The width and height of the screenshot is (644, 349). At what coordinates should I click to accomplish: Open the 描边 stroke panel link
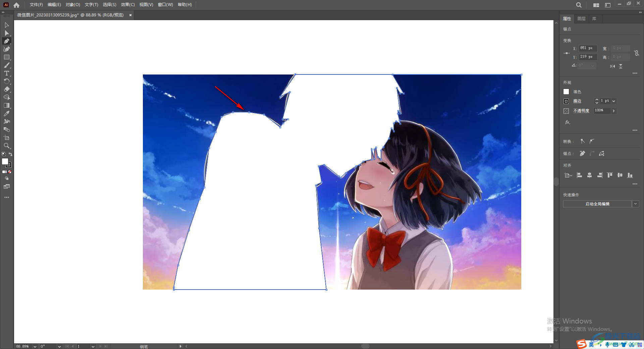[577, 101]
